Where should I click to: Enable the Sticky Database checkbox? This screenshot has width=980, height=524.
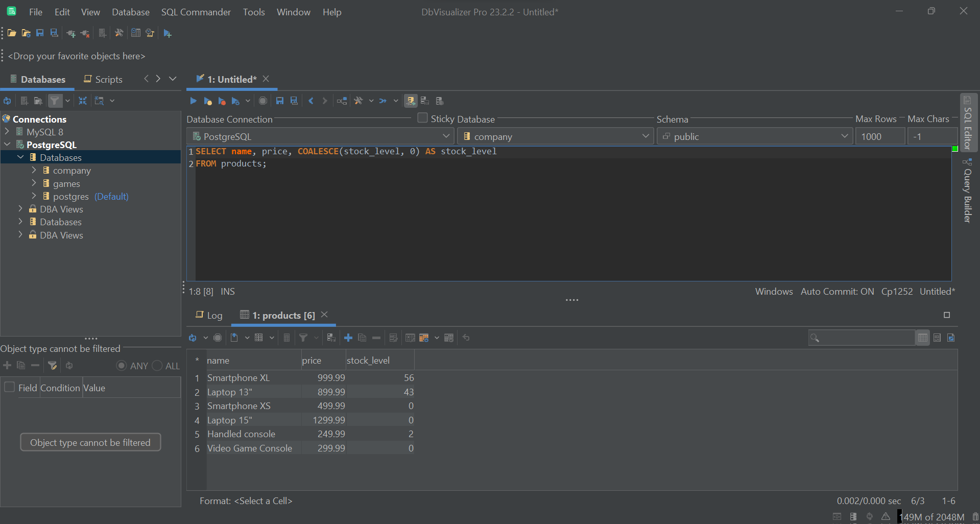422,118
